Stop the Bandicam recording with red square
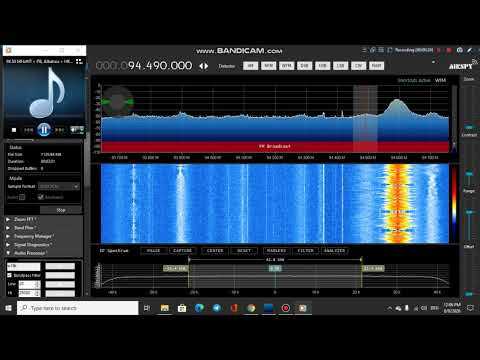Image resolution: width=480 pixels, height=360 pixels. coord(449,50)
